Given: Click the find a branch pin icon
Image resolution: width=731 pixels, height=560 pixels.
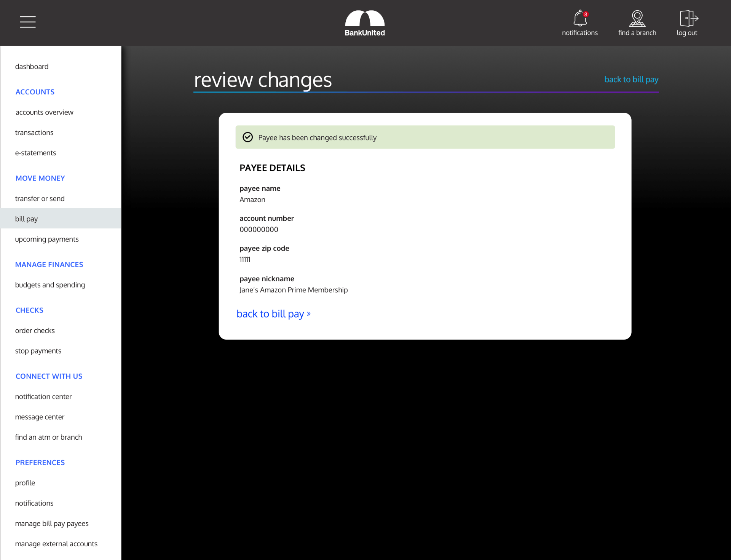Looking at the screenshot, I should point(637,18).
